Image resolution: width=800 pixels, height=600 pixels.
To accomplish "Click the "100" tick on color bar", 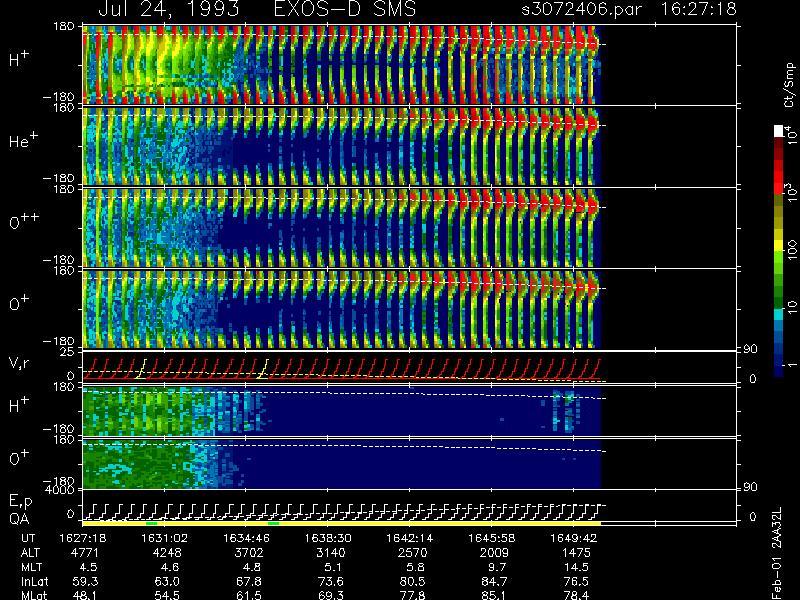I will tap(791, 250).
